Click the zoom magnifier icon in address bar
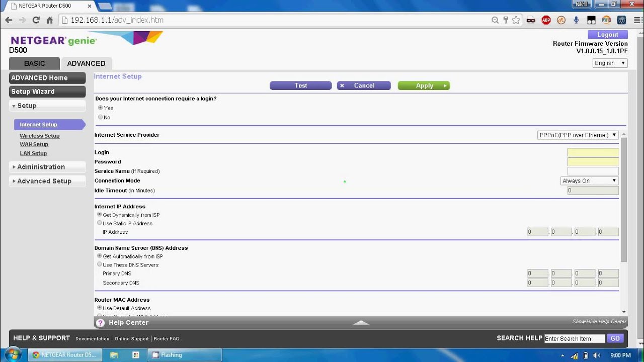The image size is (644, 362). 495,20
